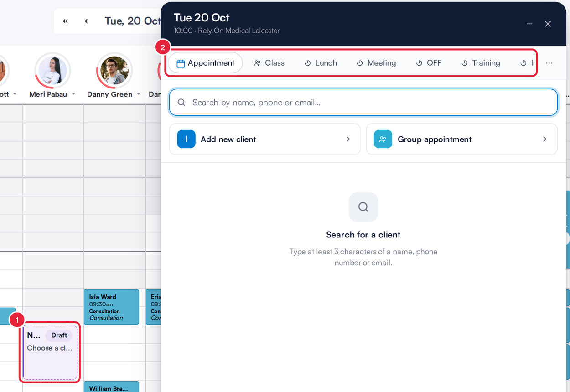Expand the dropdown arrow beside Danny Green

point(139,94)
